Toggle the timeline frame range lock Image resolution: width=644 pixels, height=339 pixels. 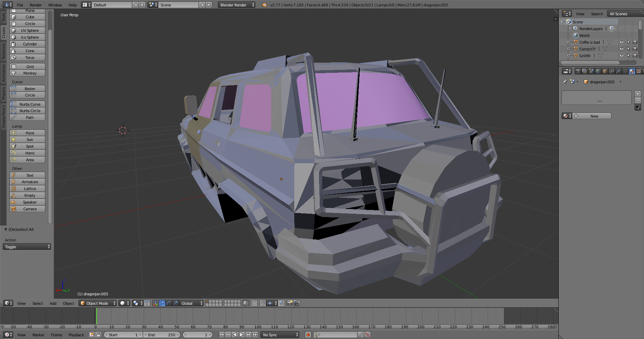[98, 335]
